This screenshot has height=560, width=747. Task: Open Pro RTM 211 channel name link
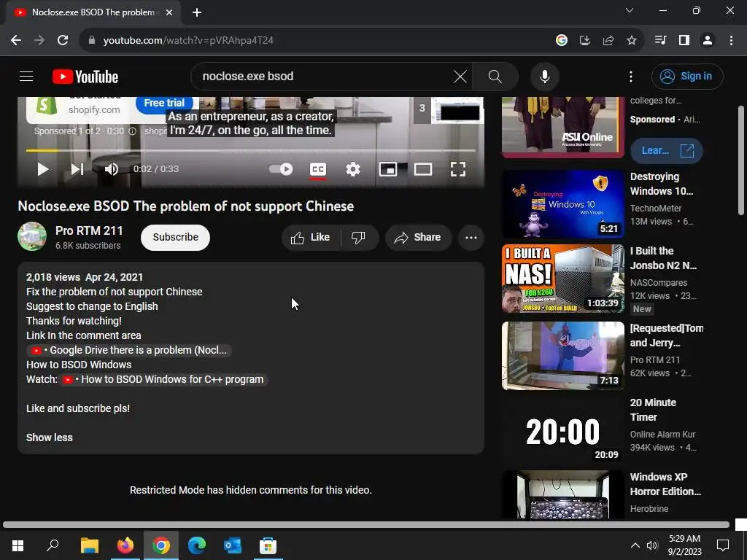click(x=89, y=230)
